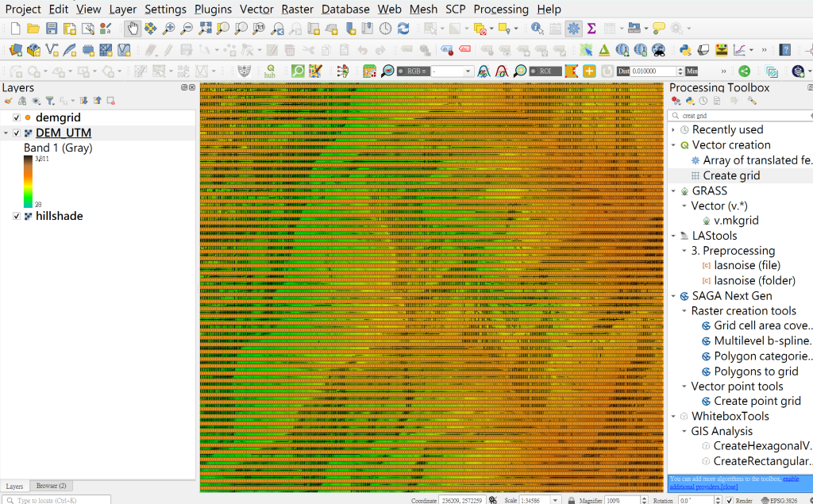Expand the Recently used toolbox group
Screen dimensions: 813x504
click(x=673, y=129)
